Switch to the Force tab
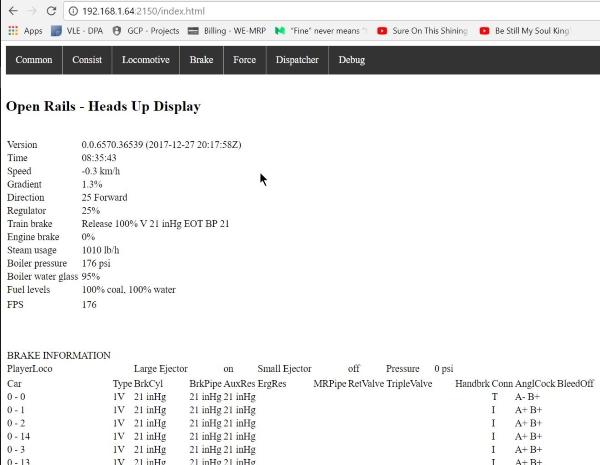This screenshot has height=465, width=600. click(x=245, y=60)
